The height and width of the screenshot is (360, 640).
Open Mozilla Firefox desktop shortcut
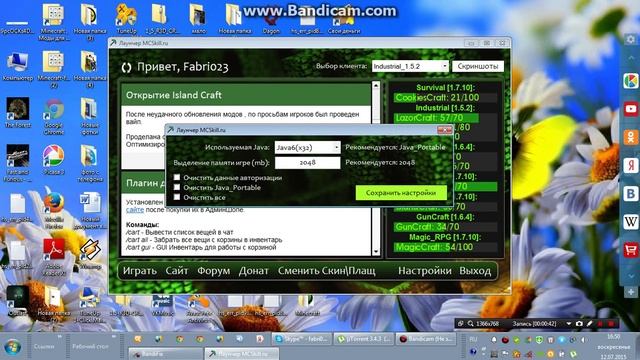click(x=54, y=209)
